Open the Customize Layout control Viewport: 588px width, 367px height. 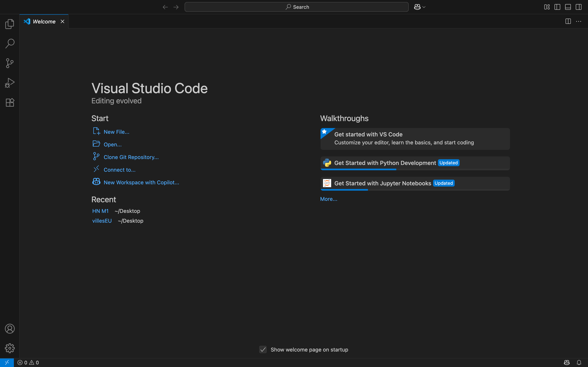click(547, 7)
